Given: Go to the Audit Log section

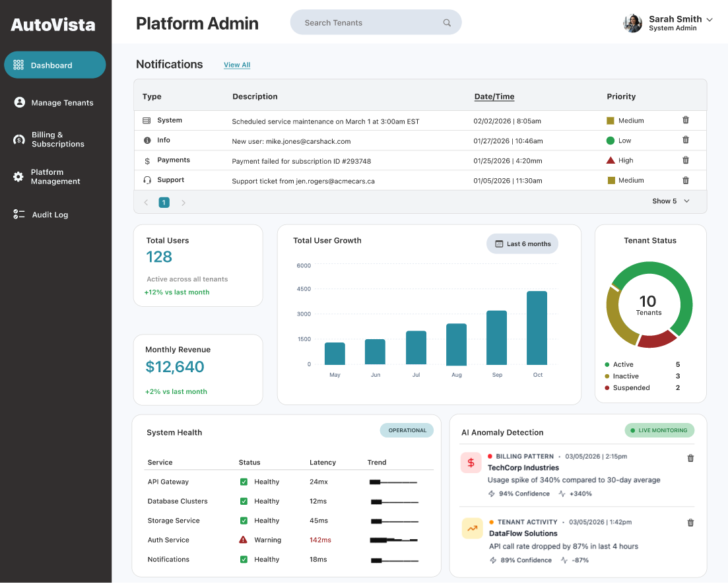Looking at the screenshot, I should pos(50,214).
